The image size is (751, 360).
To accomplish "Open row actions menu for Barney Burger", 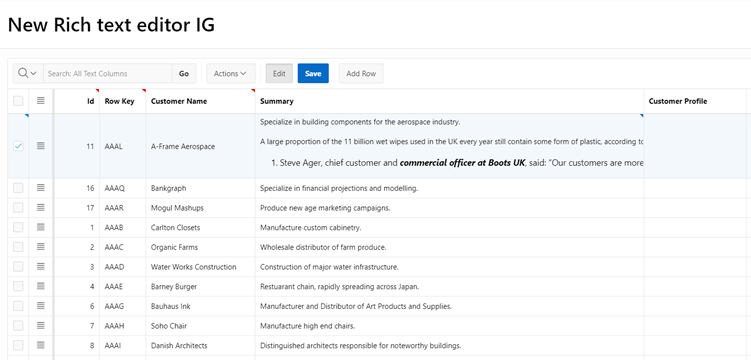I will tap(41, 286).
